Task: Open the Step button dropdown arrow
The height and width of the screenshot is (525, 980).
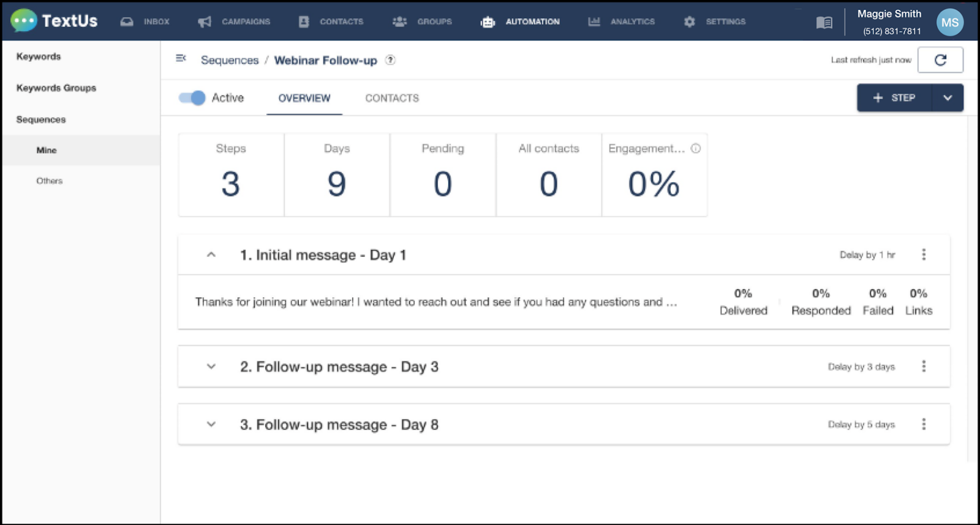Action: [x=948, y=98]
